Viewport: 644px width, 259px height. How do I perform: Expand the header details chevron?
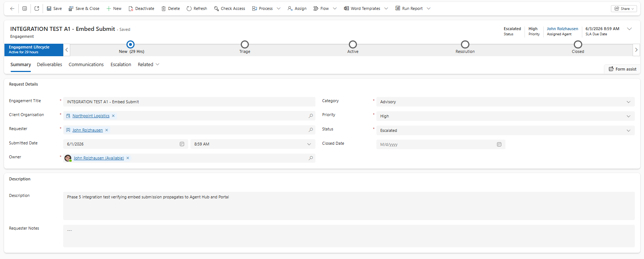pyautogui.click(x=629, y=29)
